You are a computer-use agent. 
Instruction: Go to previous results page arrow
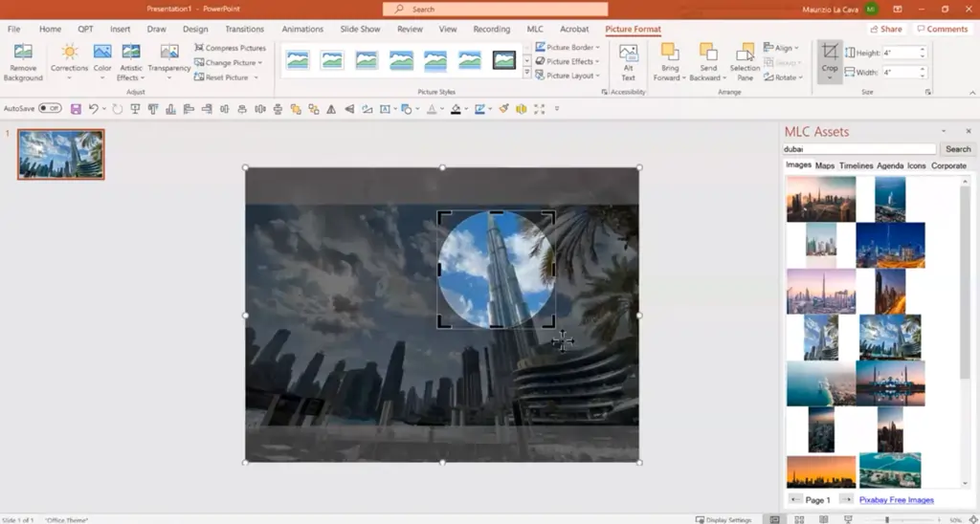[x=795, y=499]
